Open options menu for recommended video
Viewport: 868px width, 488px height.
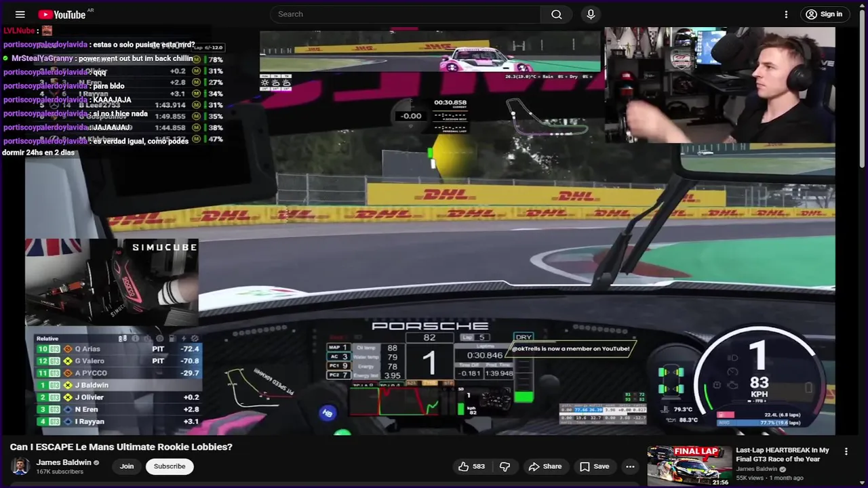(846, 451)
